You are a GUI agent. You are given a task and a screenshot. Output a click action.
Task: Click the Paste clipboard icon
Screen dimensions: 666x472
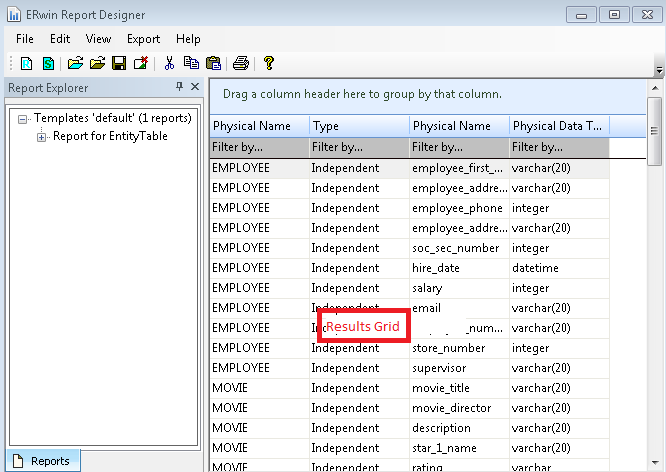(x=212, y=63)
